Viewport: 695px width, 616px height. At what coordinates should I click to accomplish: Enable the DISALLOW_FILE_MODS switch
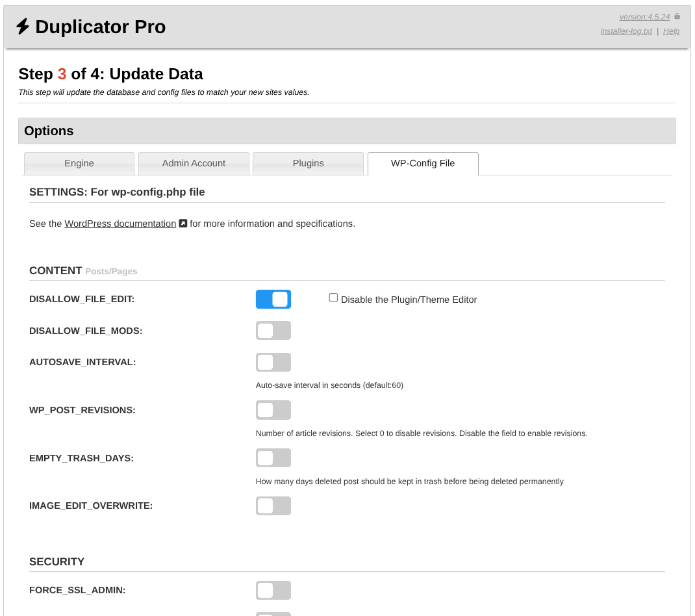click(x=273, y=331)
